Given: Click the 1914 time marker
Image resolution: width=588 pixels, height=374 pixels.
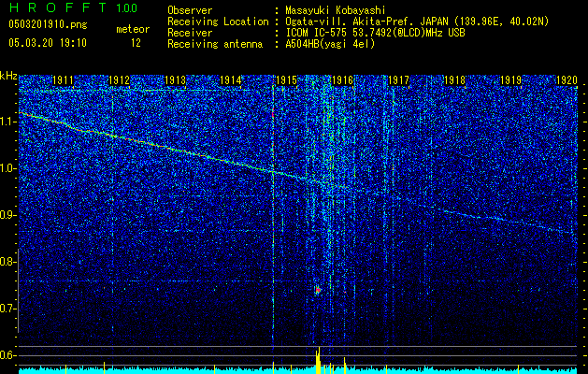Looking at the screenshot, I should click(231, 79).
